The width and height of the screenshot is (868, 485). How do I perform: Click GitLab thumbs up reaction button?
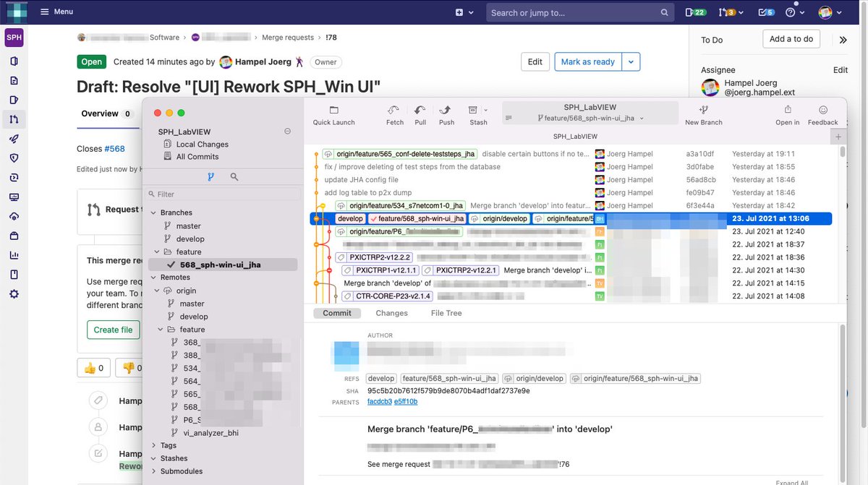click(x=93, y=368)
